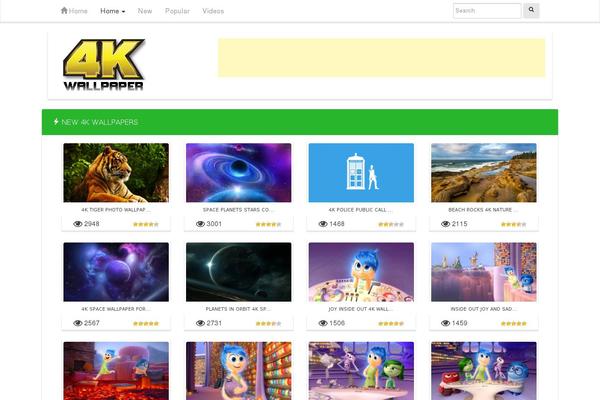Open Beach Rocks 4K Nature title link

point(484,210)
